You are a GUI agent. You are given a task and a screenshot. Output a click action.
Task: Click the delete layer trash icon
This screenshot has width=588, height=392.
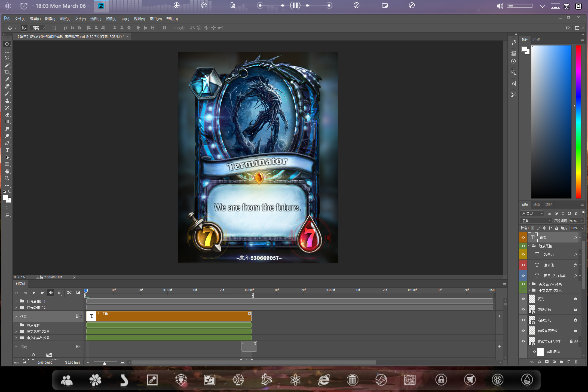coord(576,362)
